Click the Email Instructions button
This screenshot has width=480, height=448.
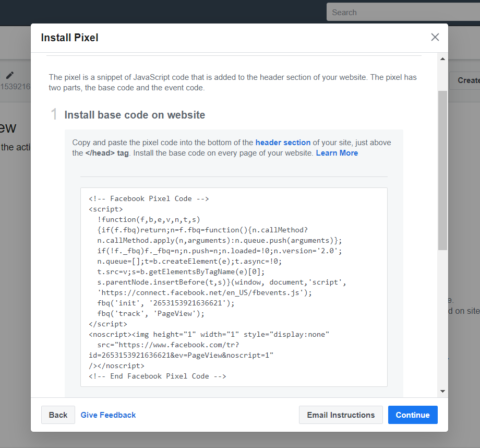341,415
